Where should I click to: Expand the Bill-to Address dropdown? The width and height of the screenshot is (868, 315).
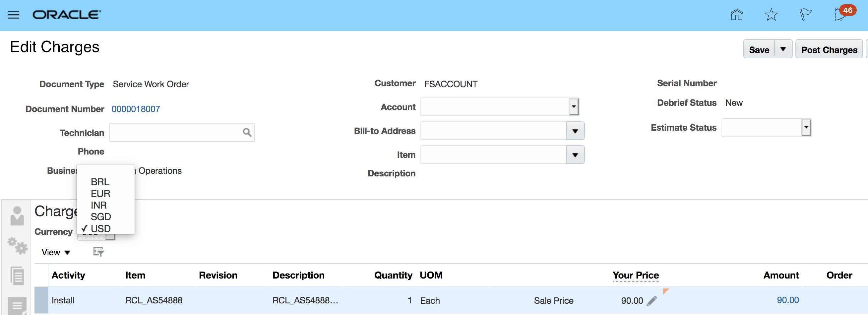pyautogui.click(x=575, y=131)
